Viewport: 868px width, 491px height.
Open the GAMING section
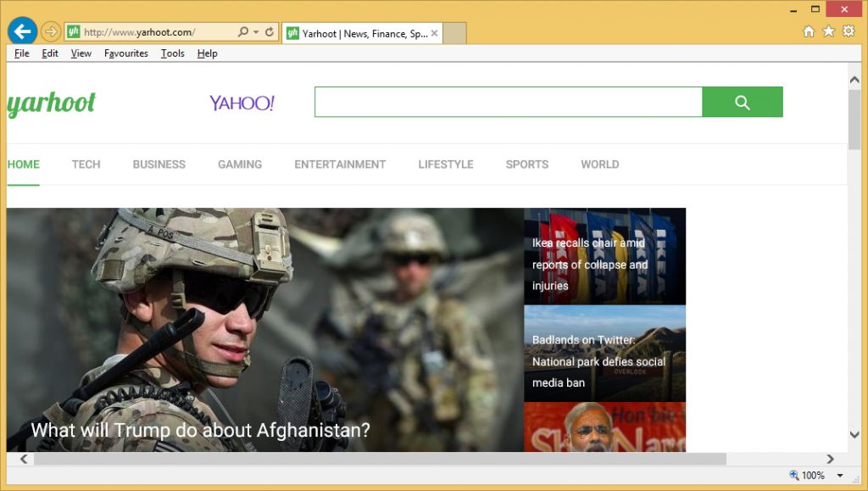240,165
